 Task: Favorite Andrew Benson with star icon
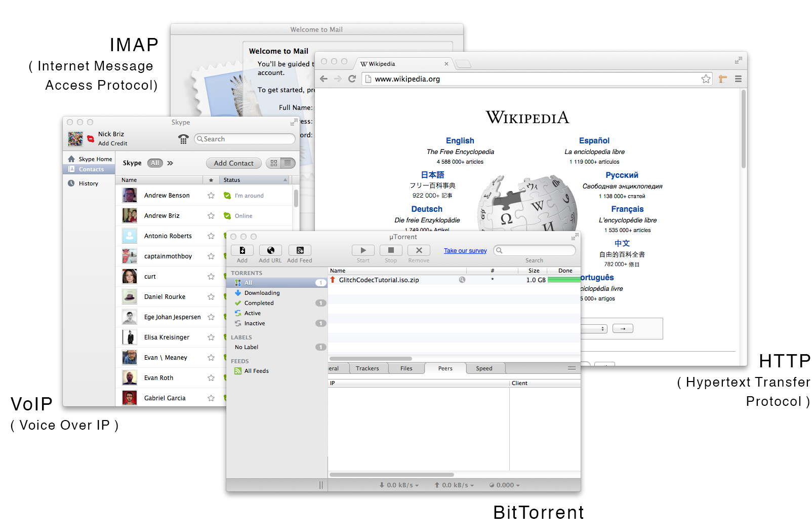[211, 196]
